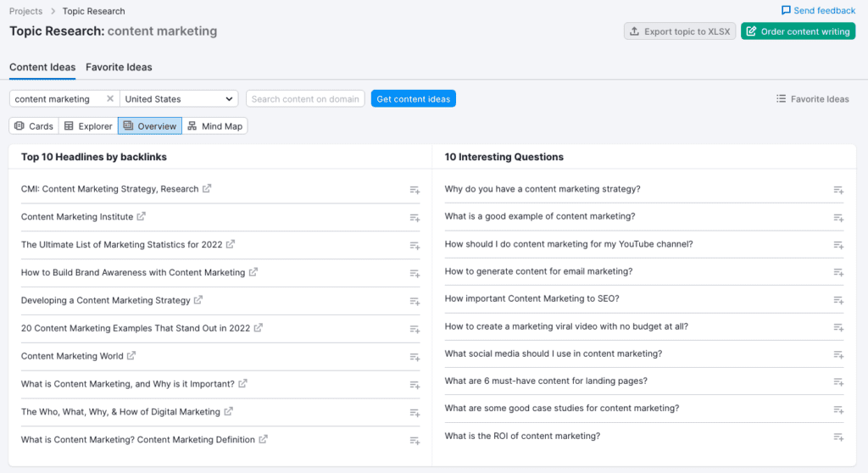868x473 pixels.
Task: Open the United States country dropdown
Action: coord(179,98)
